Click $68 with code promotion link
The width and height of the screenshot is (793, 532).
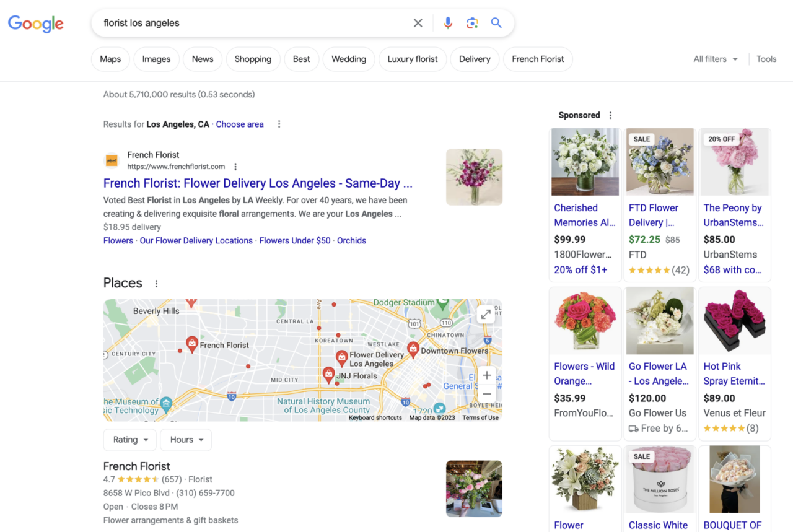[x=733, y=269]
